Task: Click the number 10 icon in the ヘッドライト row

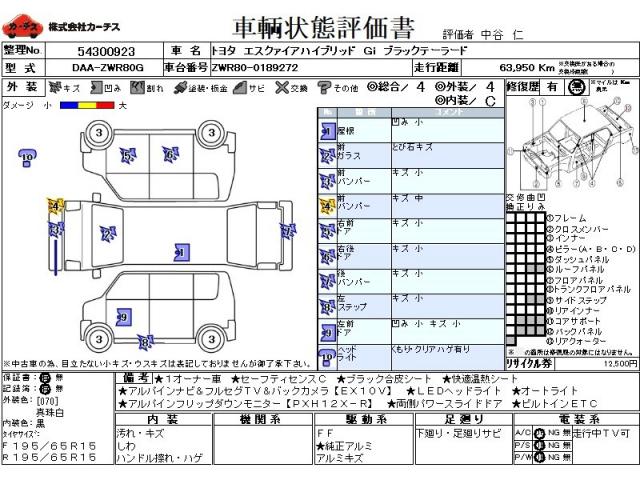Action: click(x=327, y=358)
